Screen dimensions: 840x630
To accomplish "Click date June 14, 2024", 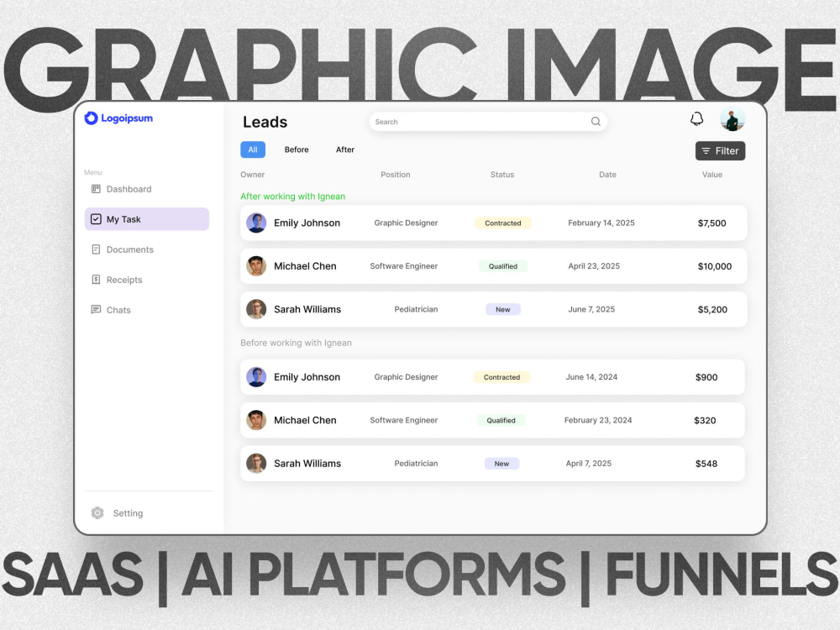I will (x=591, y=377).
